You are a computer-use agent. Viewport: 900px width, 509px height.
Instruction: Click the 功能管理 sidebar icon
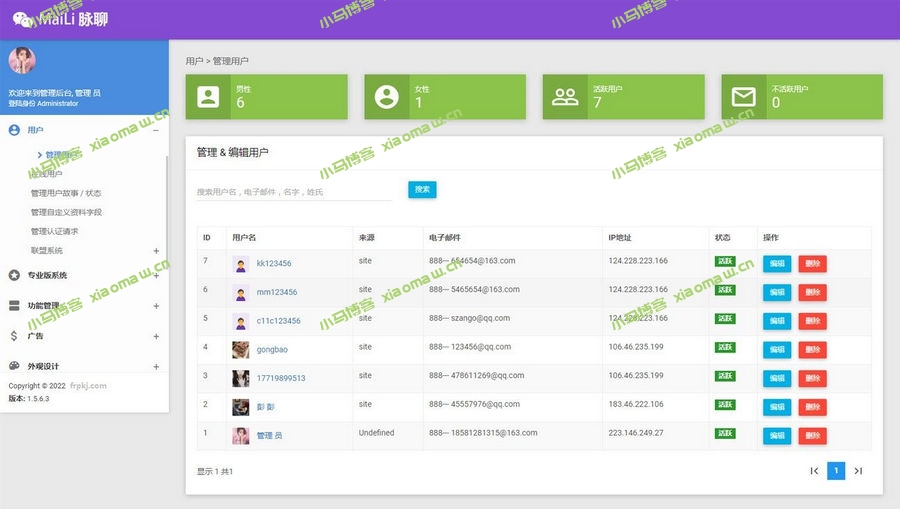pos(14,305)
